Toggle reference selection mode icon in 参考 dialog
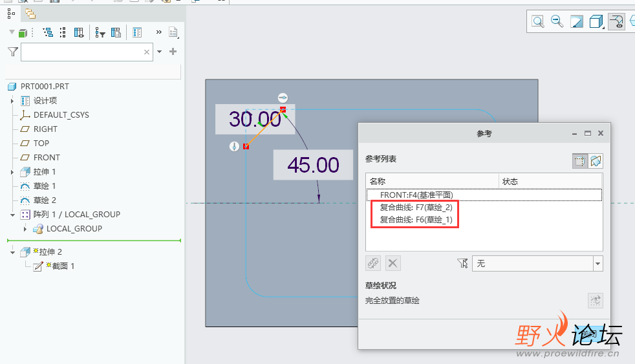635x364 pixels. pyautogui.click(x=580, y=161)
